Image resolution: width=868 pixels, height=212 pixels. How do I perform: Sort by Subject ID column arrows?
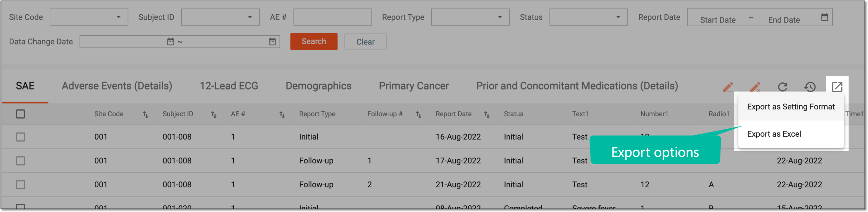coord(214,115)
